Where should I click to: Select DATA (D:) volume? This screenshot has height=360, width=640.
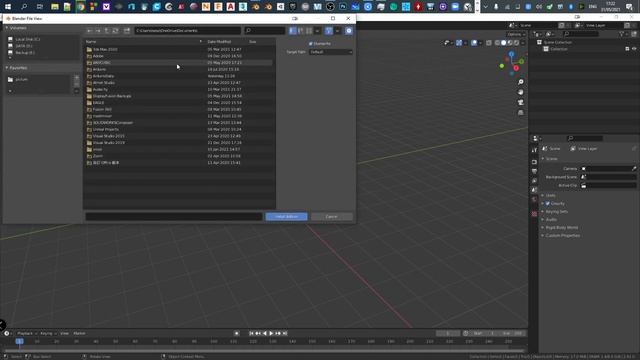click(24, 46)
